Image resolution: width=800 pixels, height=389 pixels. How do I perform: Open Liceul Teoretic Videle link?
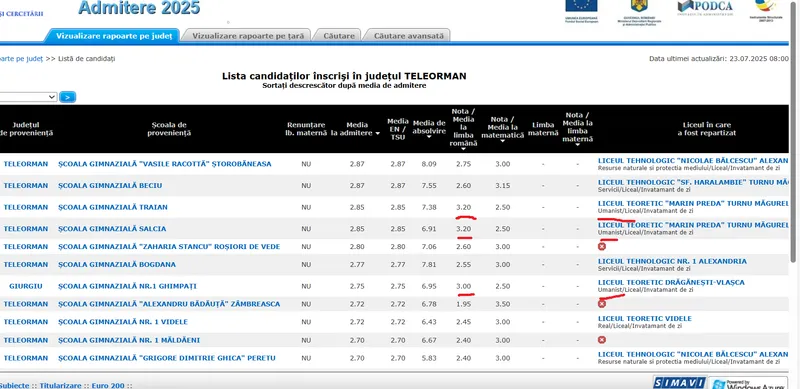(x=644, y=319)
